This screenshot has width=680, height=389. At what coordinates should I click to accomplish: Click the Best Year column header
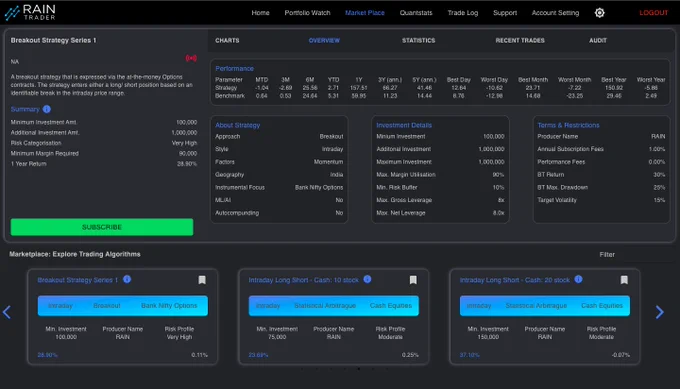(614, 80)
